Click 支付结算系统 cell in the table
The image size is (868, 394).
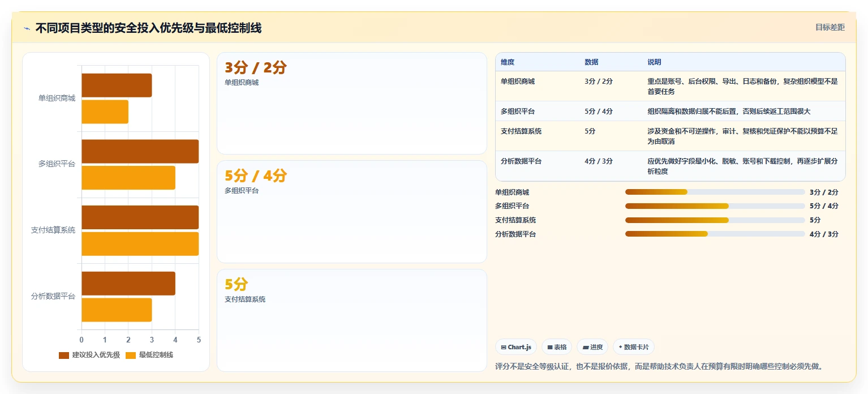[x=521, y=131]
